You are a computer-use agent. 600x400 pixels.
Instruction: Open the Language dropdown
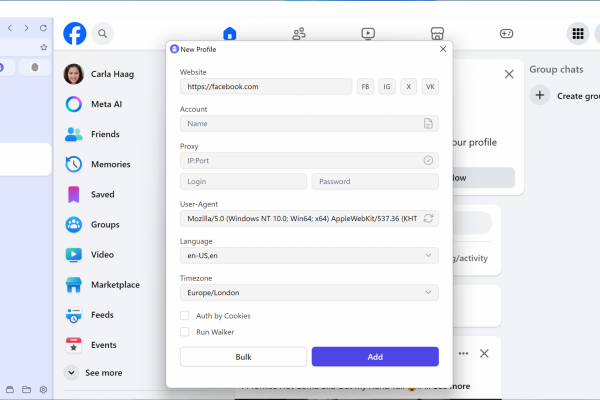[x=309, y=256]
